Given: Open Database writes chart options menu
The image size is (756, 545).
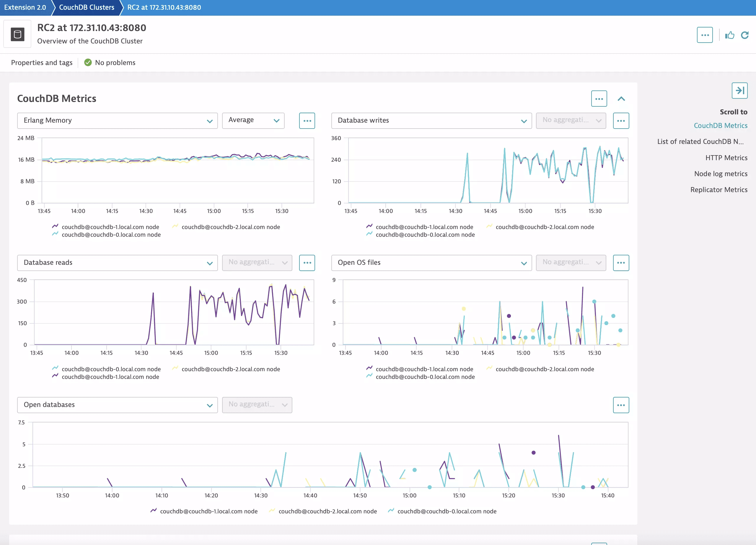Looking at the screenshot, I should click(621, 121).
